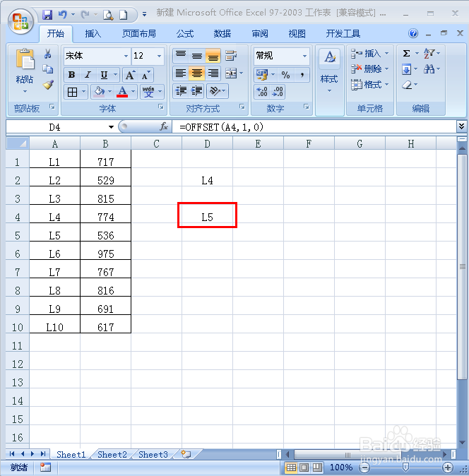Toggle bottom vertical alignment
Image resolution: width=469 pixels, height=476 pixels.
point(213,55)
